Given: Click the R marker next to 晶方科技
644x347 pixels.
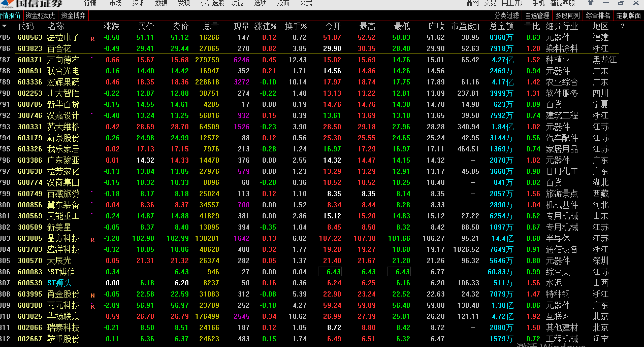Looking at the screenshot, I should pyautogui.click(x=92, y=240).
